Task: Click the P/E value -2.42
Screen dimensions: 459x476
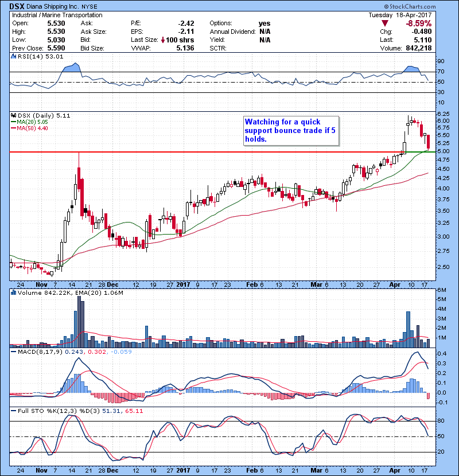Action: (x=186, y=24)
